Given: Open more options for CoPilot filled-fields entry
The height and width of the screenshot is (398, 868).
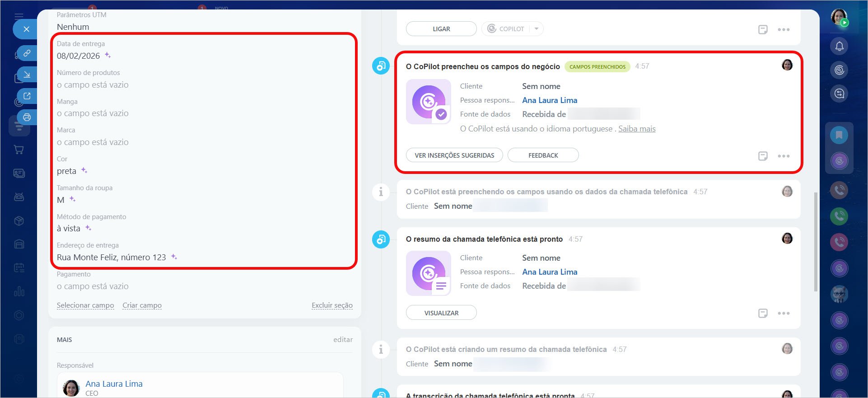Looking at the screenshot, I should click(784, 156).
